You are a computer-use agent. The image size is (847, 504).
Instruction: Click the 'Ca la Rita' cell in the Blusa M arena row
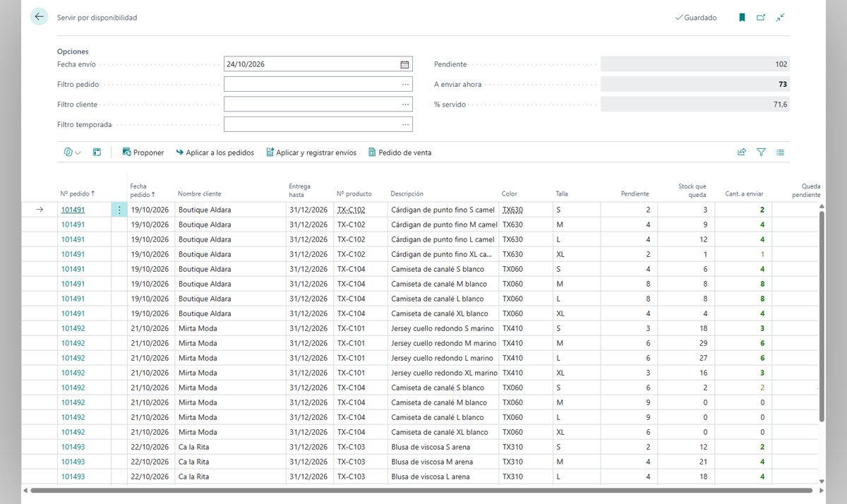232,462
